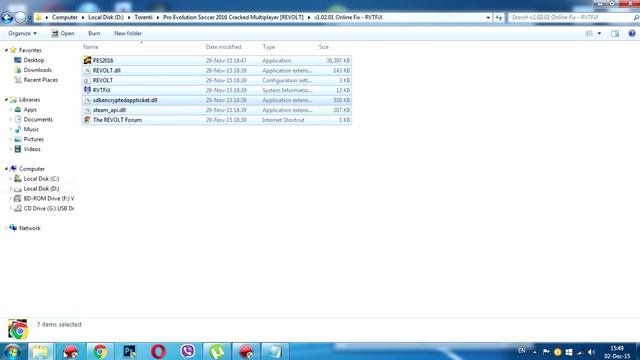This screenshot has width=640, height=360.
Task: Sort by the Name column header
Action: pos(91,47)
